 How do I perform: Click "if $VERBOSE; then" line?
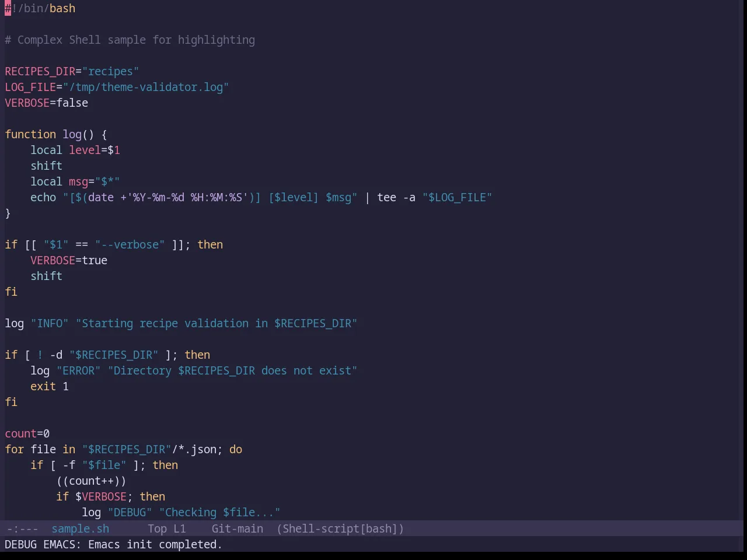[x=110, y=496]
